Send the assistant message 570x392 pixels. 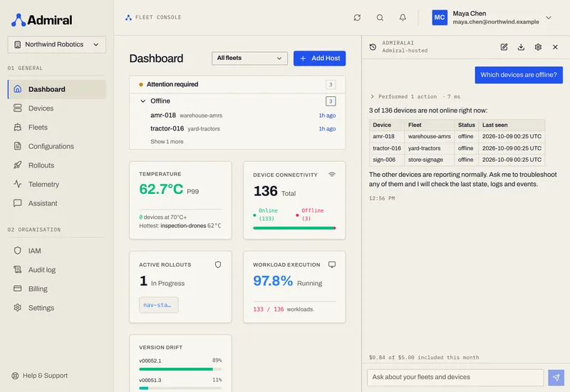[556, 378]
